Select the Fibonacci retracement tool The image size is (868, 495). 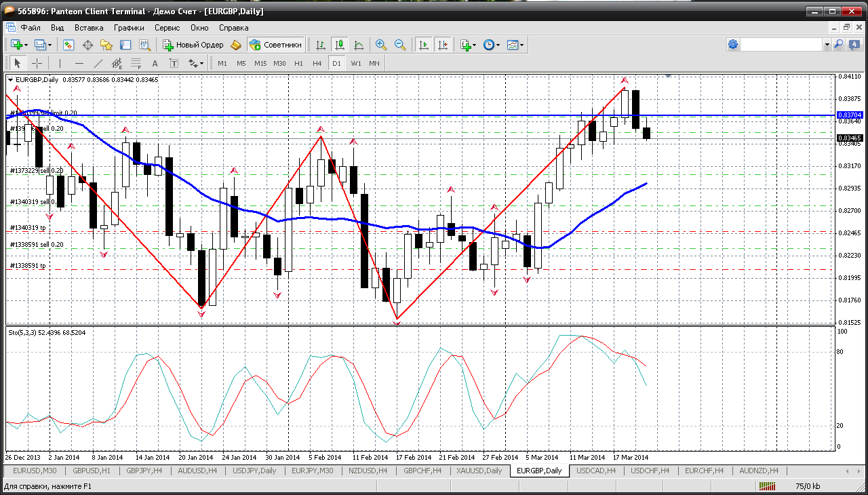(x=136, y=63)
